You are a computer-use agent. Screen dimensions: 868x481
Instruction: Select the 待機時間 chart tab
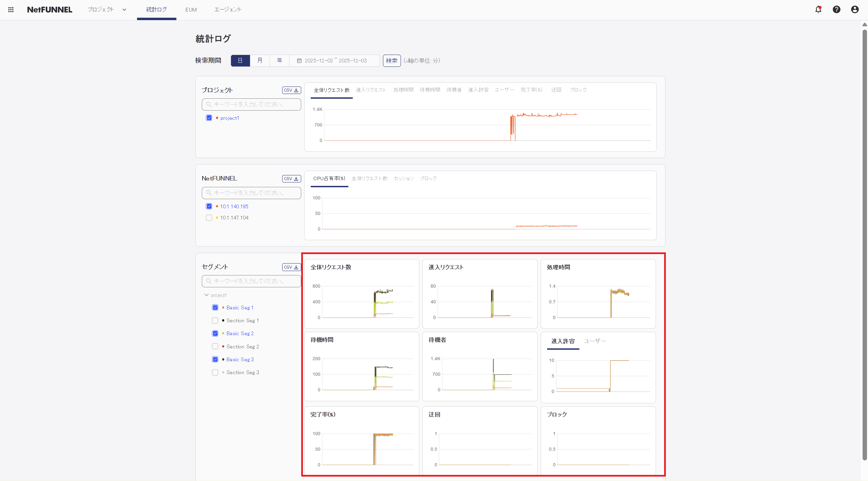pos(430,90)
